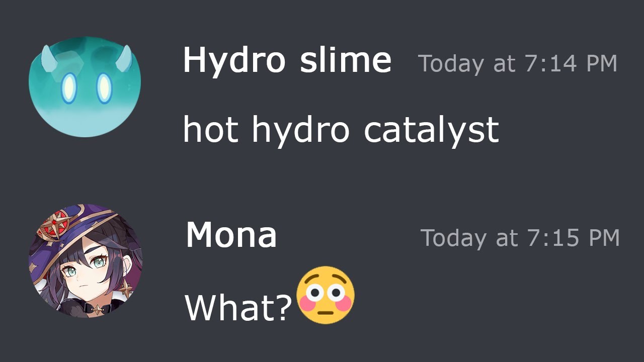
Task: Open Mona's profile avatar picture
Action: pos(86,260)
